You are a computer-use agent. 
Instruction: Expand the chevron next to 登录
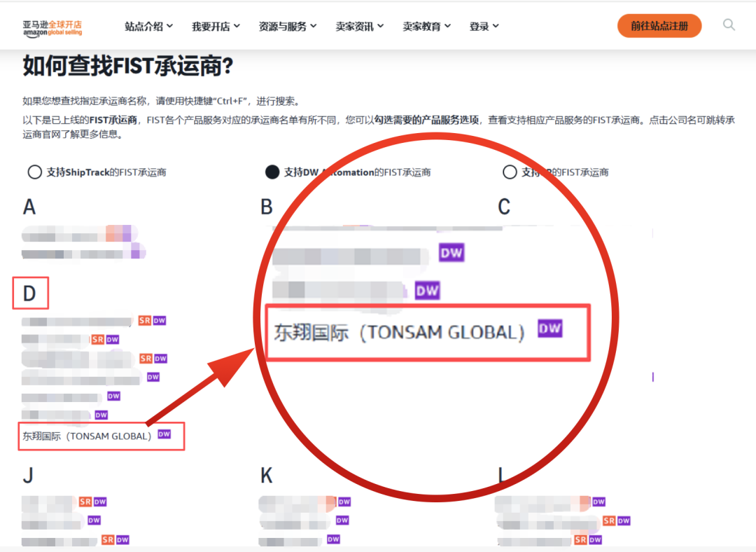click(496, 26)
